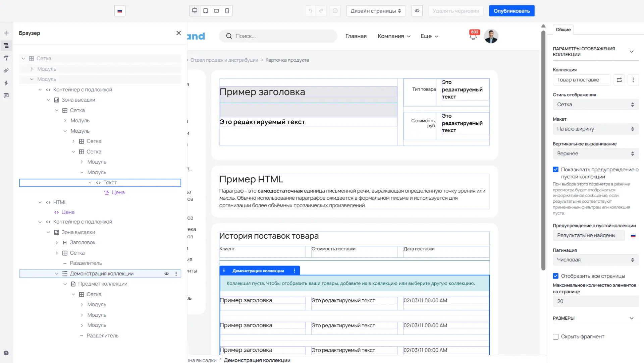The height and width of the screenshot is (363, 644).
Task: Switch to tablet landscape preview
Action: click(216, 11)
